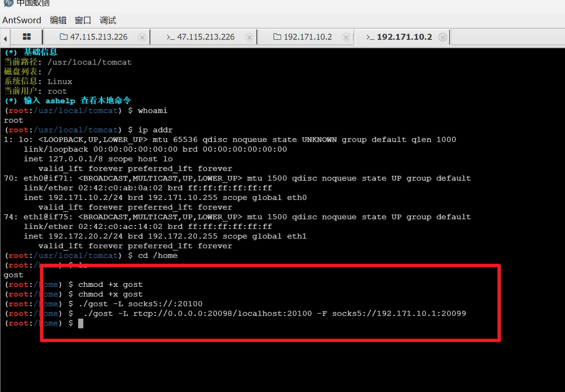Close the 47.115.213.226 folder tab
The height and width of the screenshot is (392, 565).
(x=142, y=37)
